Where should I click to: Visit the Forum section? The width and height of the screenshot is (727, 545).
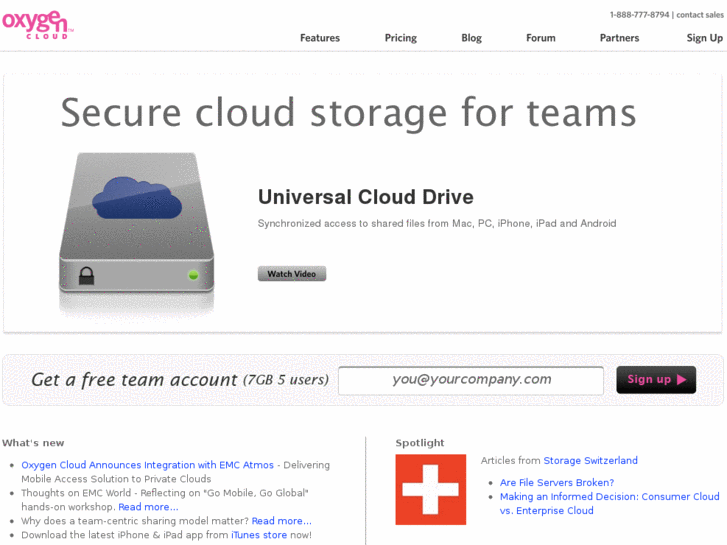(541, 38)
